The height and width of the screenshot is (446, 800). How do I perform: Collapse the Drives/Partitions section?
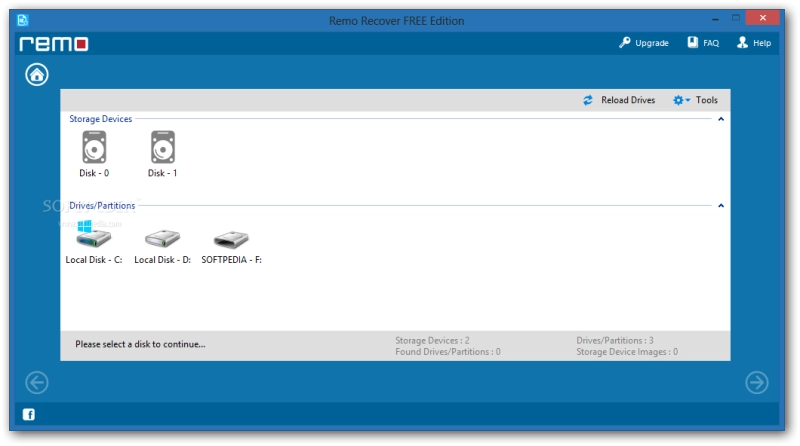721,206
